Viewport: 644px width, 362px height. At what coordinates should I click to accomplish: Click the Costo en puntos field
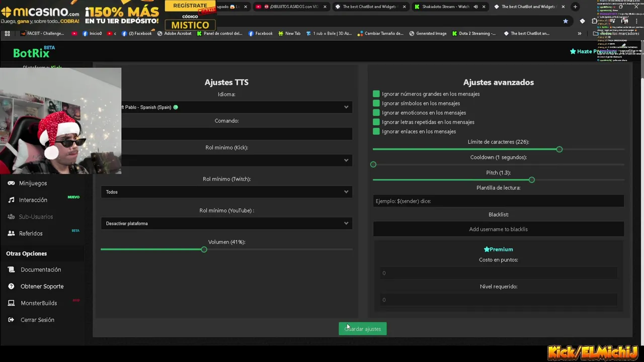coord(498,273)
